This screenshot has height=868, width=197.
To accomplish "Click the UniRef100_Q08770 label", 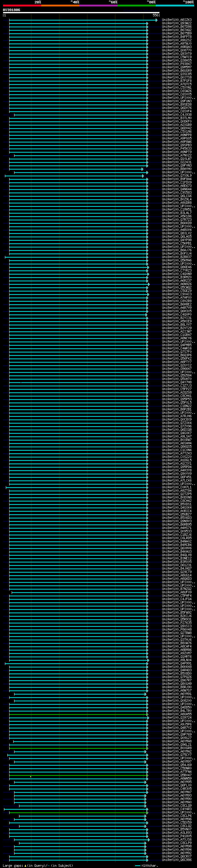I will point(177,50).
